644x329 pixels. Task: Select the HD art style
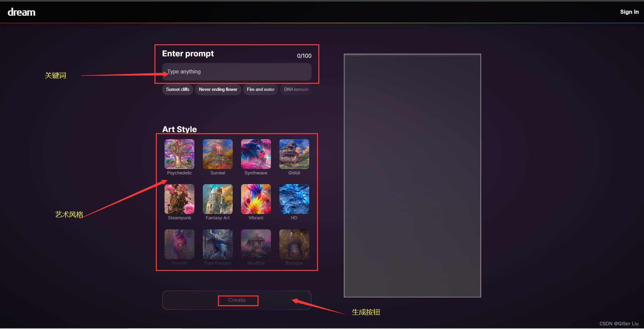coord(294,199)
